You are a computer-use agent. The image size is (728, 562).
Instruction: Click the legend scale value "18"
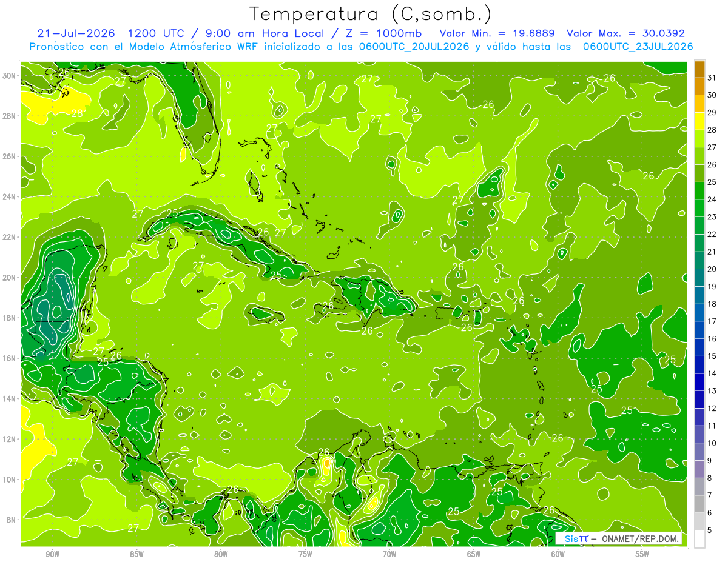tap(712, 304)
